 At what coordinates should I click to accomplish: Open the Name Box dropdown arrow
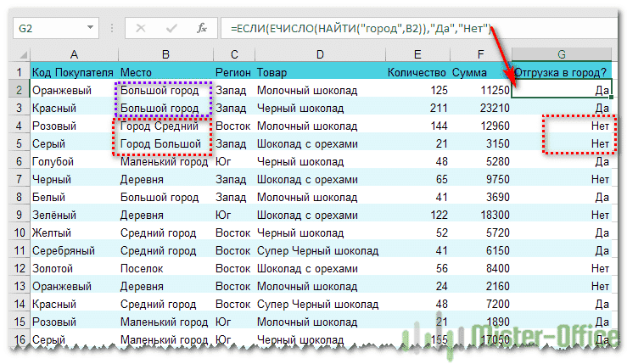109,28
